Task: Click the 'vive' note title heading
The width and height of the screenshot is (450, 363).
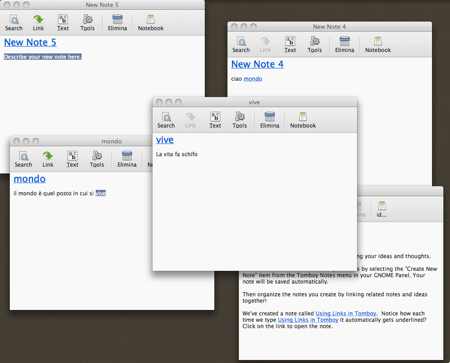Action: tap(165, 140)
